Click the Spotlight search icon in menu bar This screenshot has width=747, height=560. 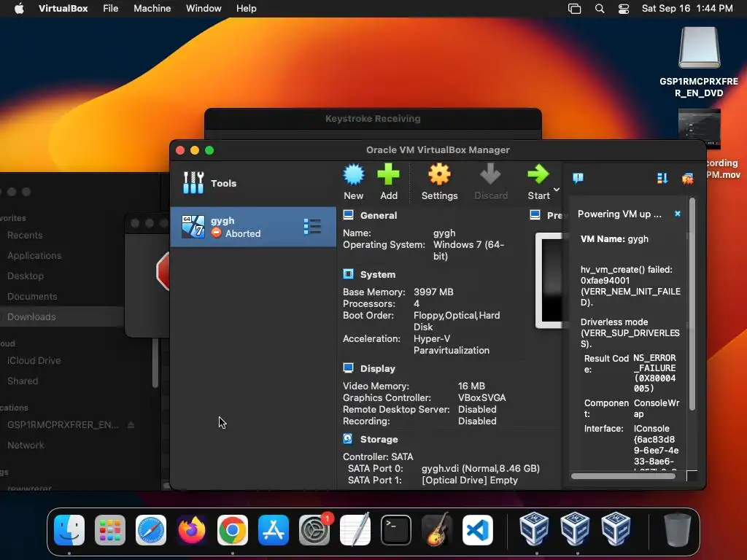pos(600,9)
